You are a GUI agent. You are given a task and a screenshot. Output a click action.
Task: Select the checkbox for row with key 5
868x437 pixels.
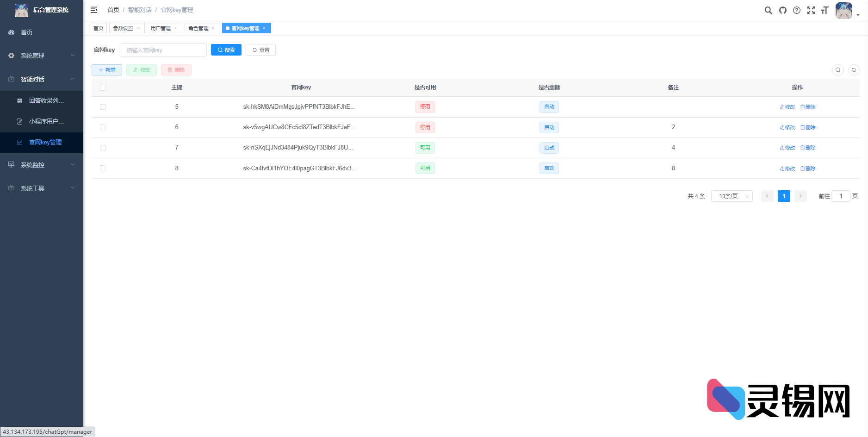point(103,107)
